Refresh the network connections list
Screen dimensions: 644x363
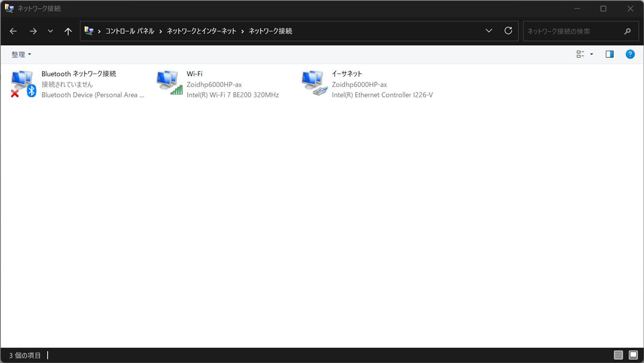click(508, 31)
